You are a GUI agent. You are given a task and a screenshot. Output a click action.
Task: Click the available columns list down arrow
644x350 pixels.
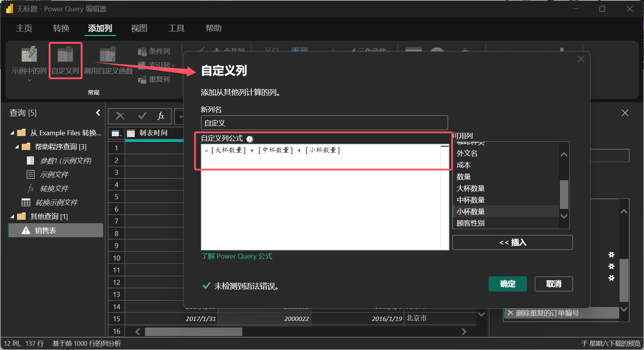pyautogui.click(x=564, y=216)
